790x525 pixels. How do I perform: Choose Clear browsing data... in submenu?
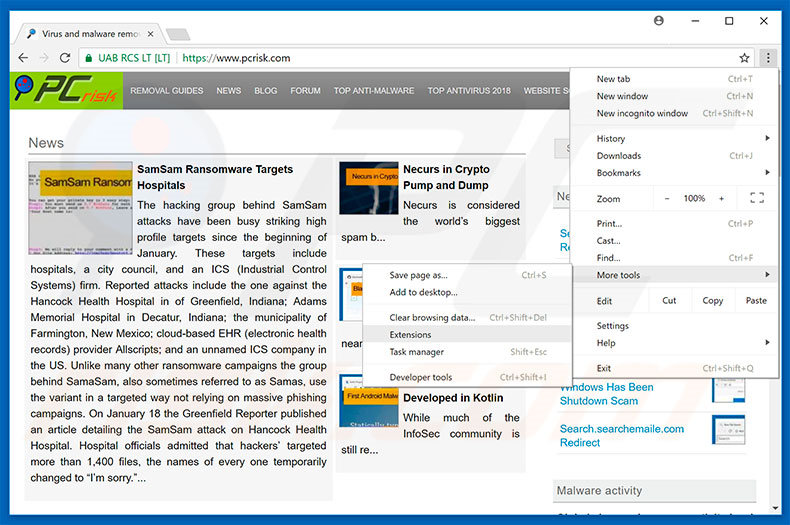coord(467,317)
